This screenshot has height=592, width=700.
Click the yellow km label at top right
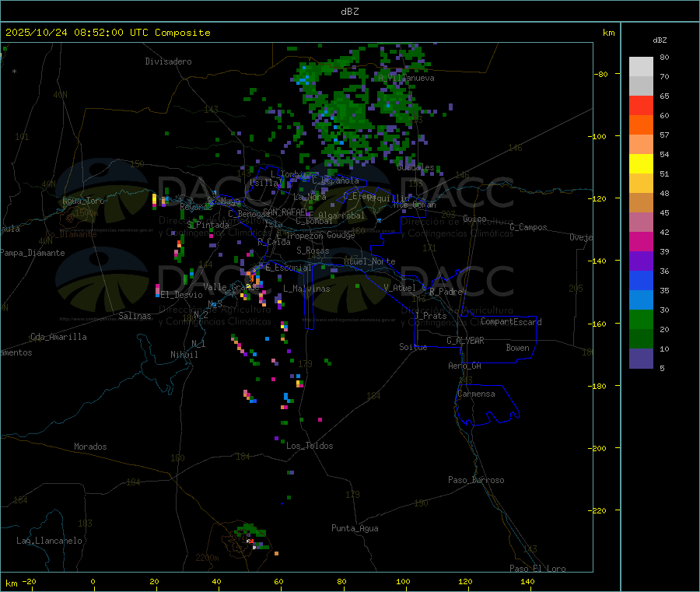[x=608, y=33]
